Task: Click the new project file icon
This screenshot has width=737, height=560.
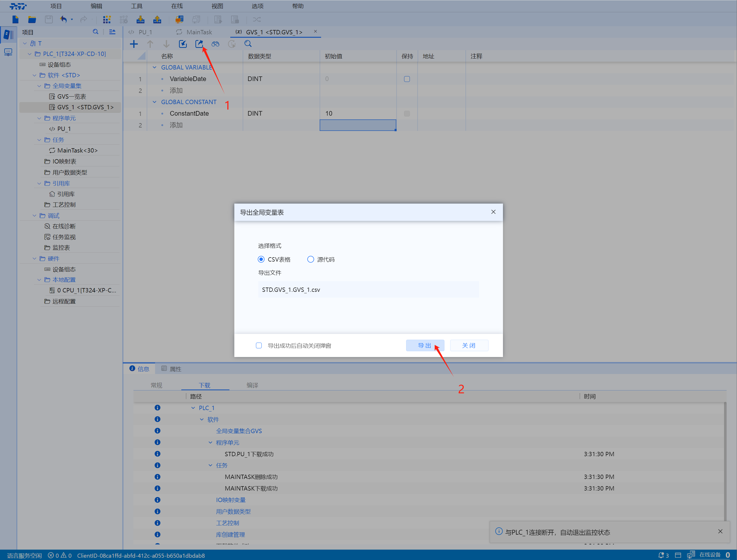Action: point(15,19)
